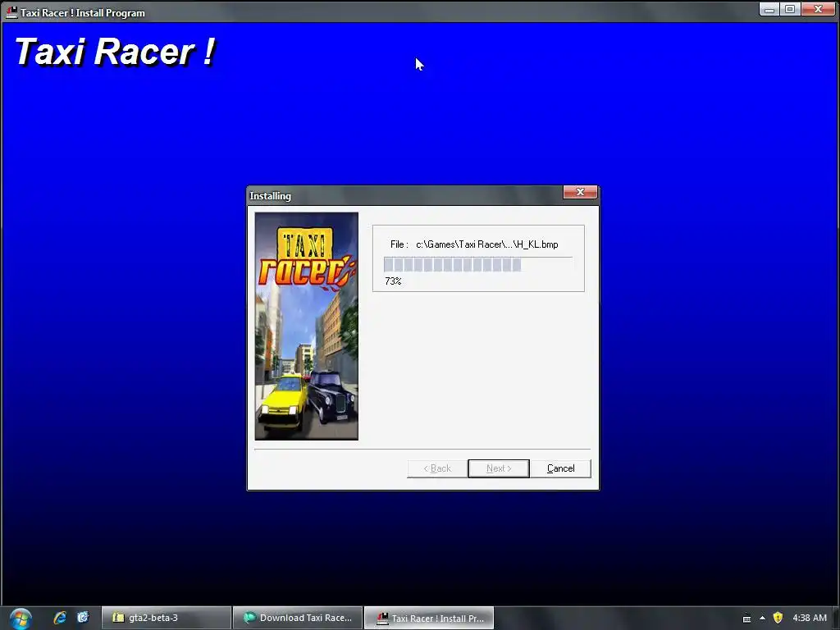Click the second quick launch icon

coord(83,618)
